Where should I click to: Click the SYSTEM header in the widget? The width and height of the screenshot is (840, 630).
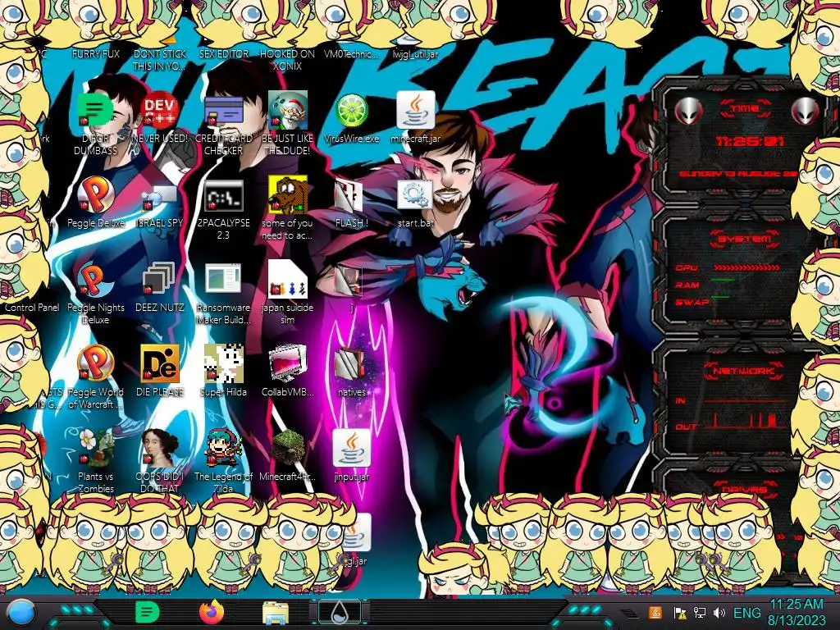745,239
